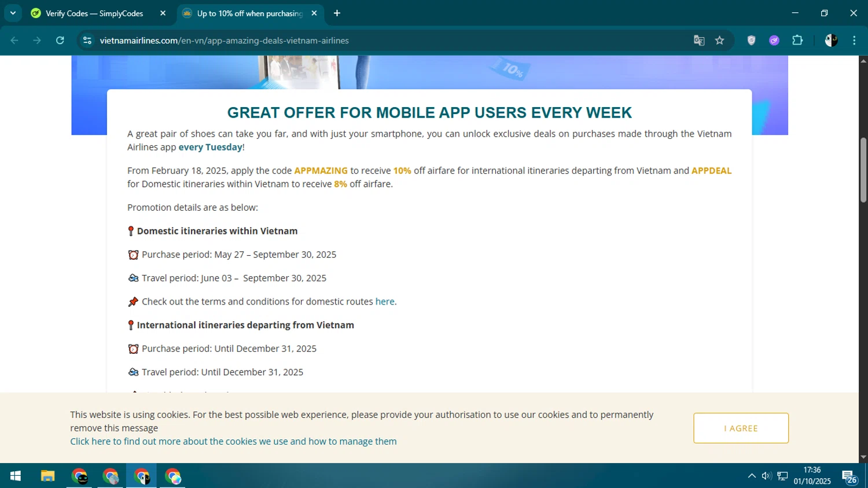Open the notification center icon
Viewport: 868px width, 488px height.
(849, 477)
